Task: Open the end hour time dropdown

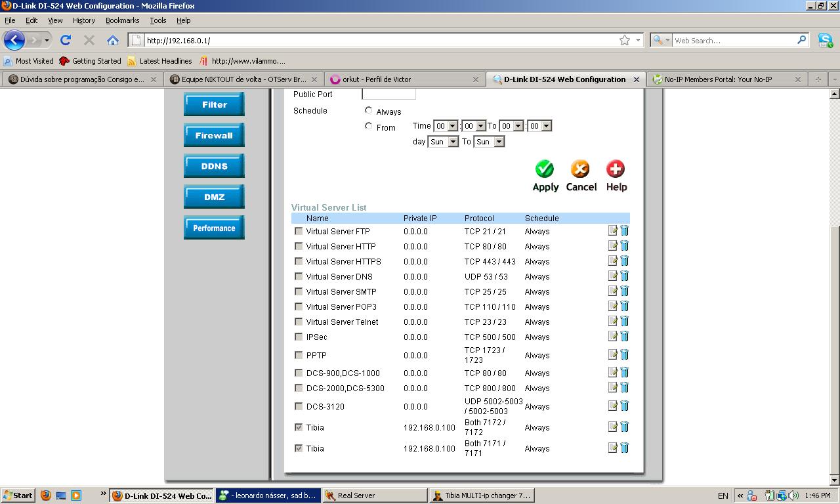Action: (511, 126)
